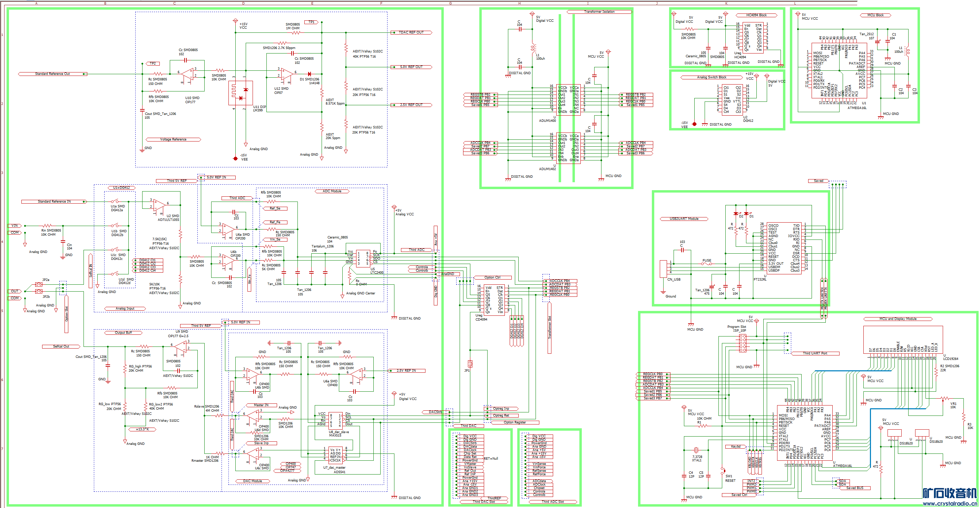Image resolution: width=980 pixels, height=508 pixels.
Task: Select the Standard Reference Out port
Action: [x=52, y=74]
